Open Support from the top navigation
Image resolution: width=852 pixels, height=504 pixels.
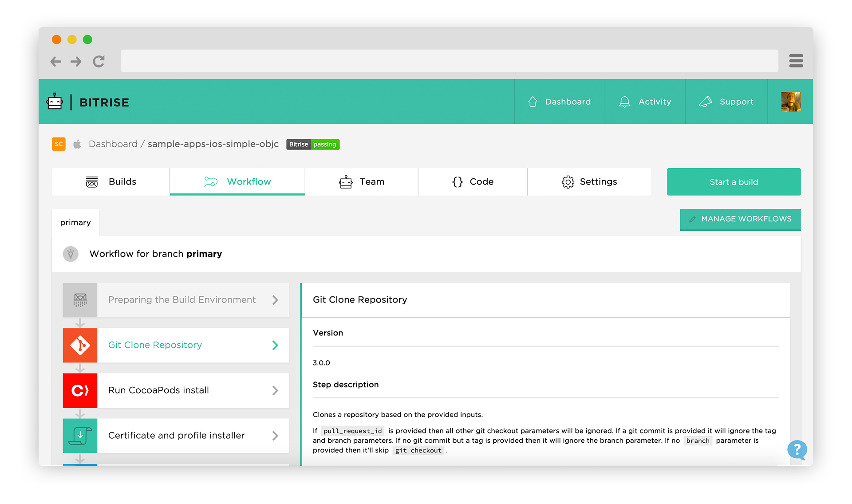click(726, 102)
